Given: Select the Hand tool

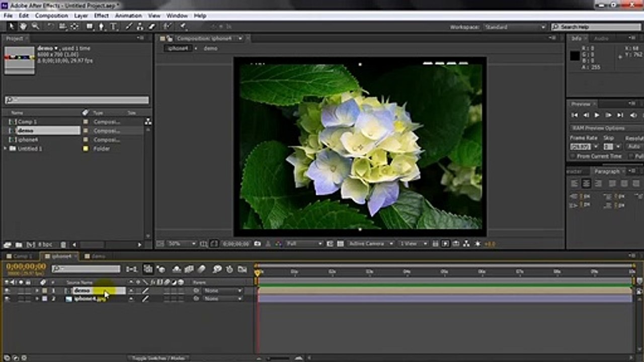Looking at the screenshot, I should coord(23,27).
